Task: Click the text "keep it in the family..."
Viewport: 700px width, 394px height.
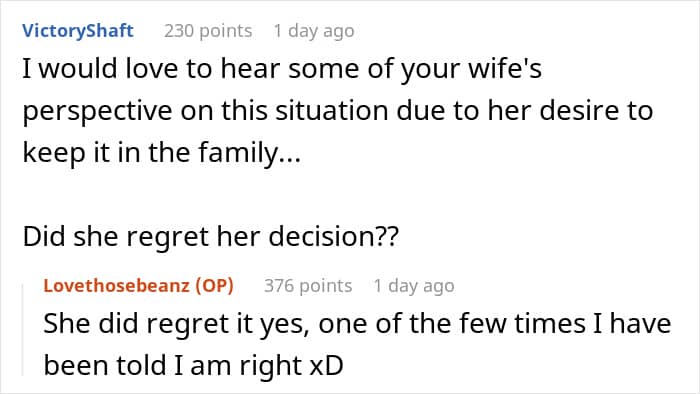Action: [162, 153]
